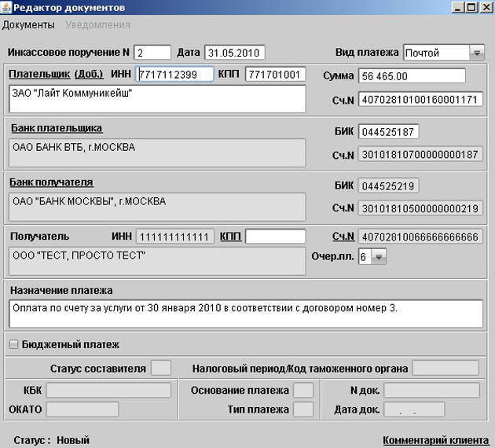The width and height of the screenshot is (495, 448).
Task: Expand the Очер.пл. dropdown arrow
Action: tap(379, 257)
